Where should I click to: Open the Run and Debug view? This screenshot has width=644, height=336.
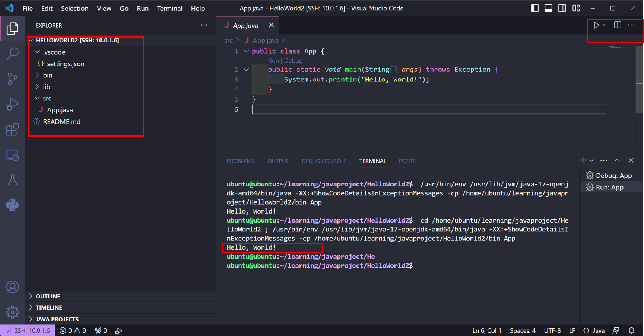click(12, 105)
